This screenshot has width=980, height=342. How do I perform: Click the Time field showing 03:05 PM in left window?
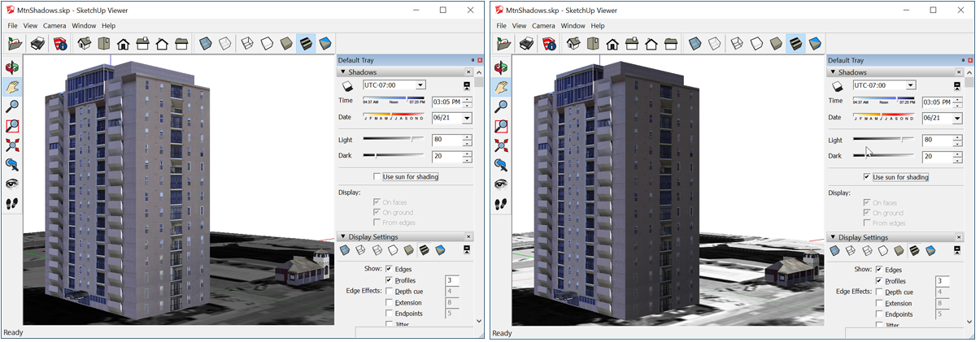(x=446, y=102)
